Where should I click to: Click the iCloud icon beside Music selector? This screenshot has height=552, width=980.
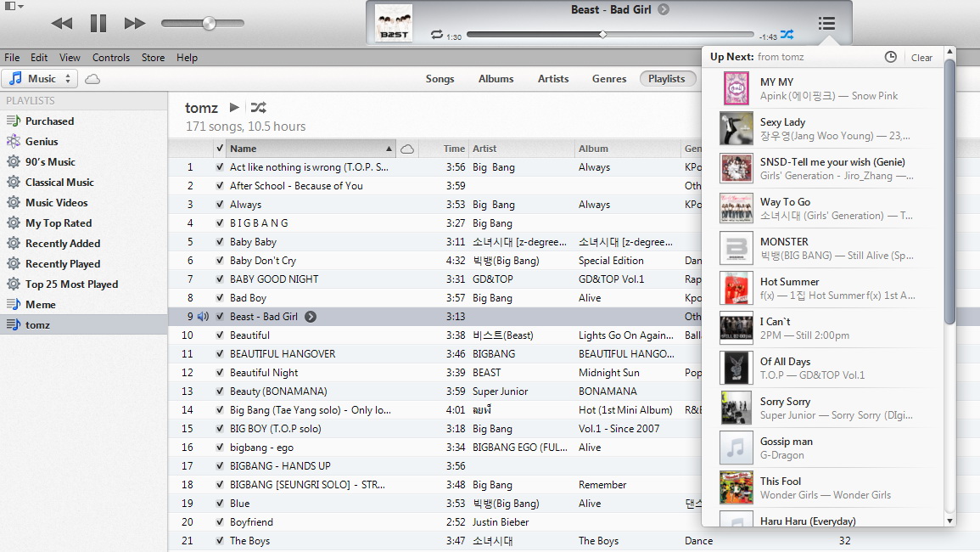[x=92, y=79]
